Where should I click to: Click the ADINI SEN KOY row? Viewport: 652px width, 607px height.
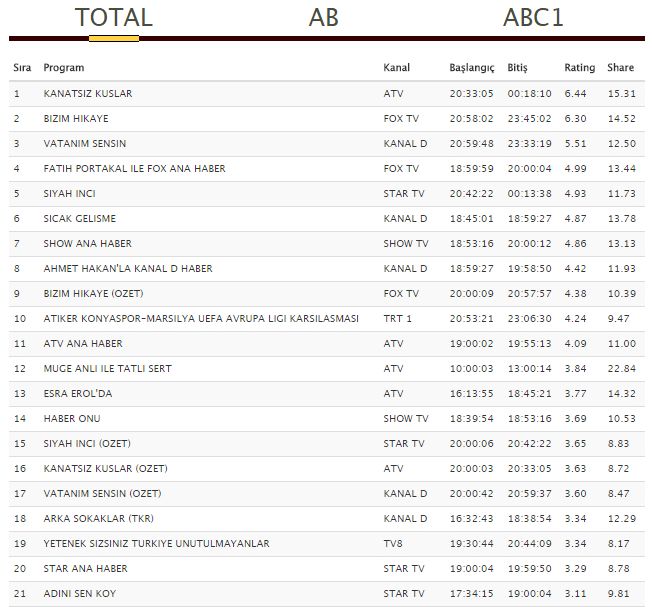coord(80,594)
